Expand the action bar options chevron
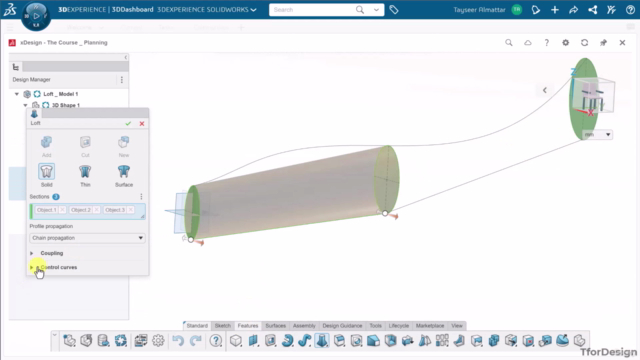640x360 pixels. (55, 335)
